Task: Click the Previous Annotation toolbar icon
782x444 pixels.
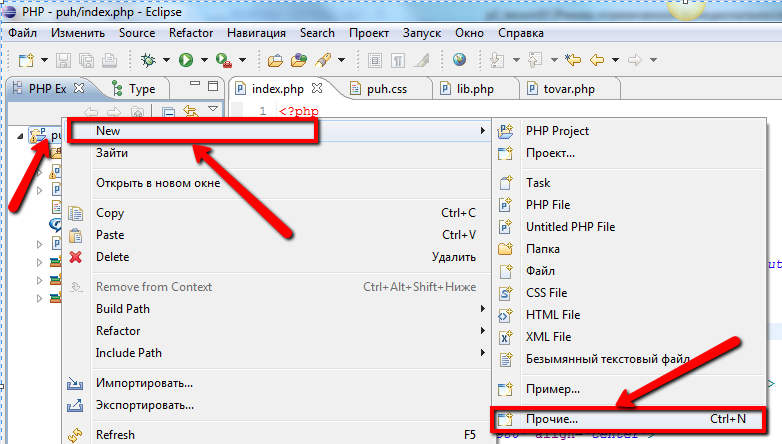Action: (535, 60)
